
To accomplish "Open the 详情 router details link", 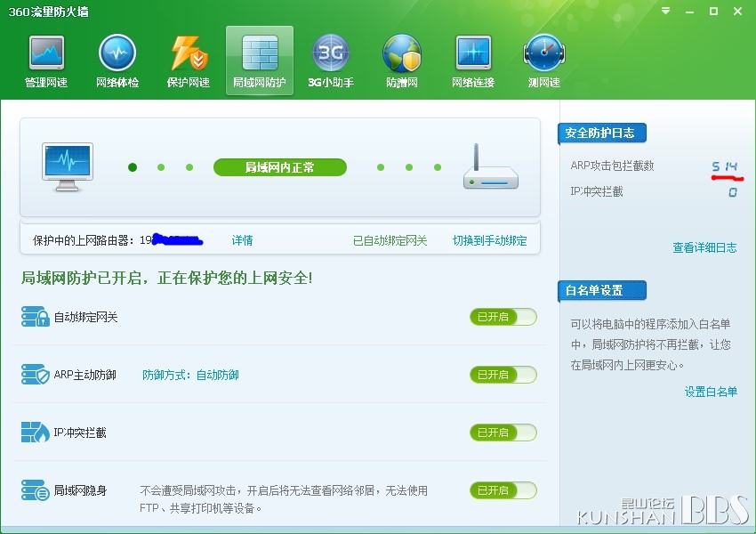I will click(242, 240).
